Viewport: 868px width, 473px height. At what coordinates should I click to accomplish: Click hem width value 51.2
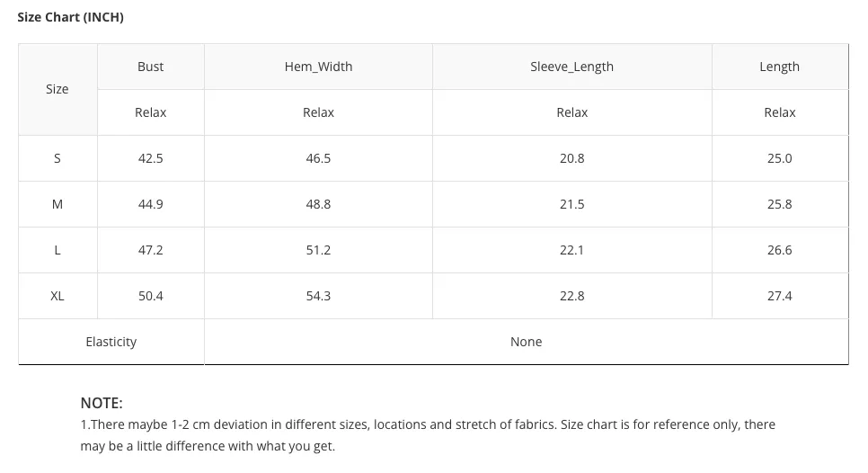(x=318, y=250)
